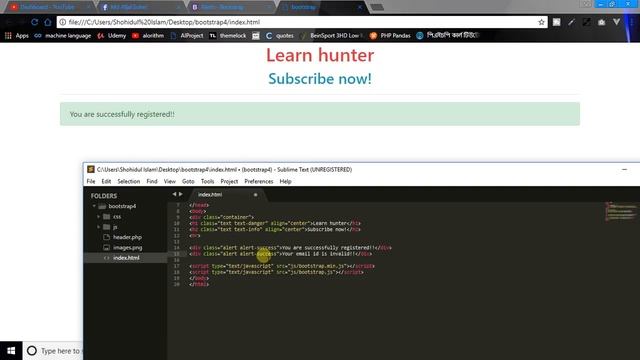Click the Cortana circle icon

(32, 351)
